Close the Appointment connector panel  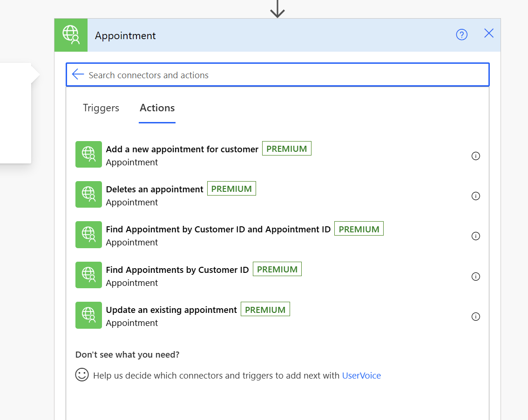(488, 33)
